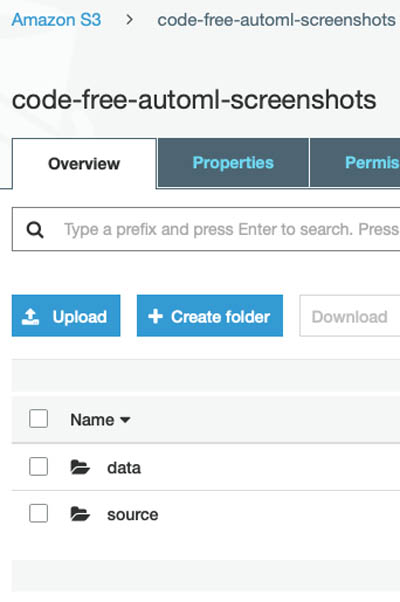
Task: Tick the select-all checkbox beside Name
Action: click(x=38, y=418)
